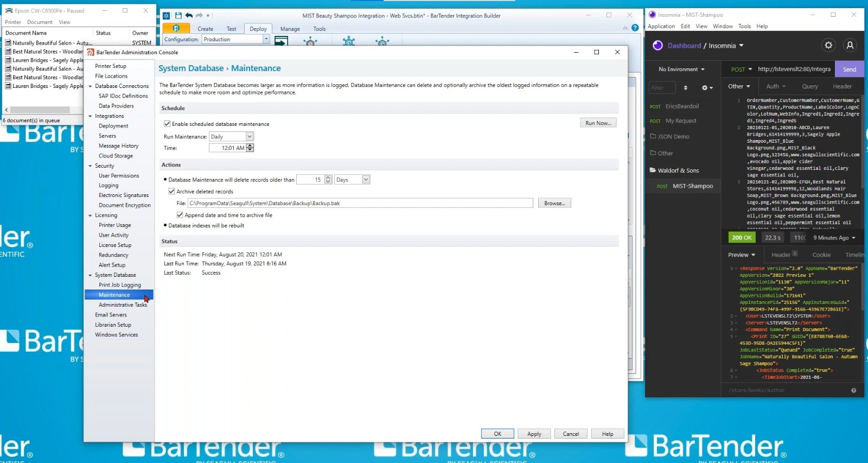Select the MIST-Shampoo request in Insomnia
The width and height of the screenshot is (868, 463).
(683, 186)
